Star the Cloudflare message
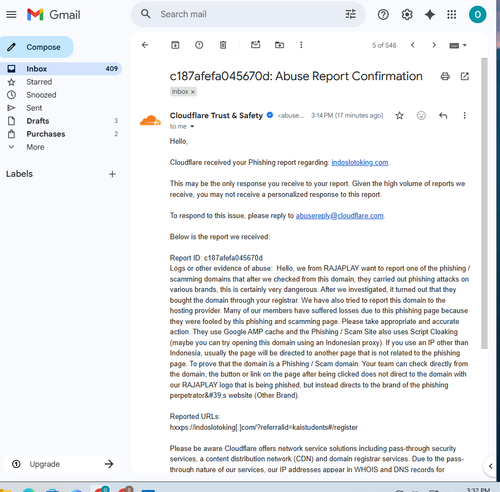 [x=399, y=116]
